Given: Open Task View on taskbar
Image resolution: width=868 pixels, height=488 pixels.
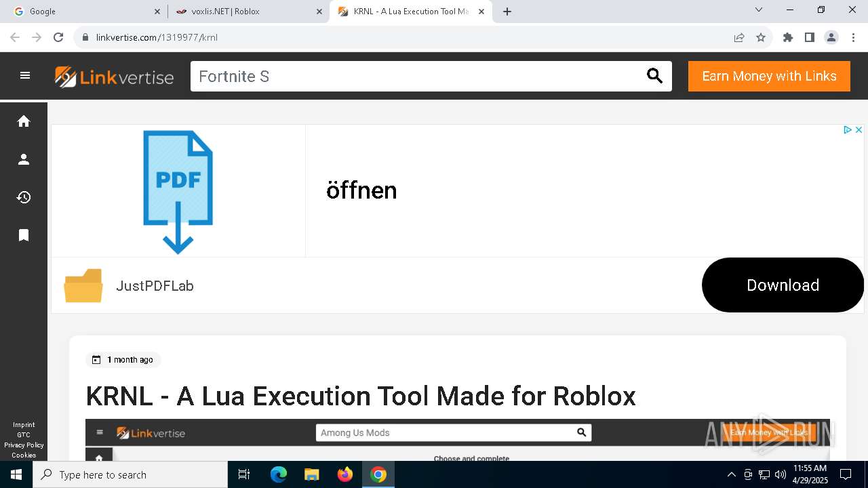Looking at the screenshot, I should pyautogui.click(x=244, y=474).
